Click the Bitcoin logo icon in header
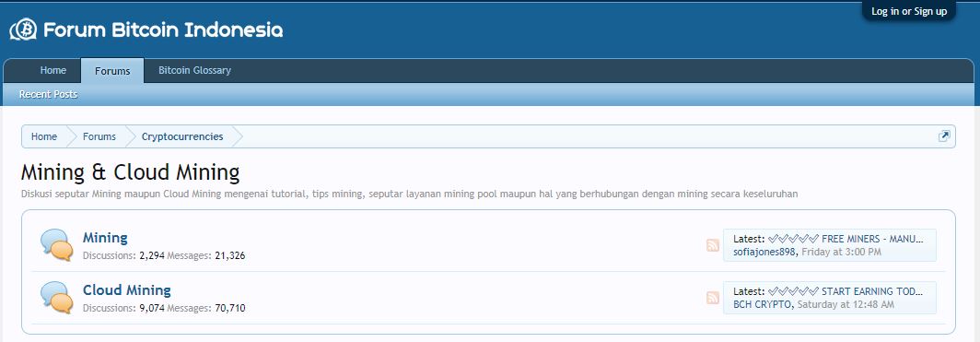Viewport: 980px width, 342px height. [x=23, y=29]
